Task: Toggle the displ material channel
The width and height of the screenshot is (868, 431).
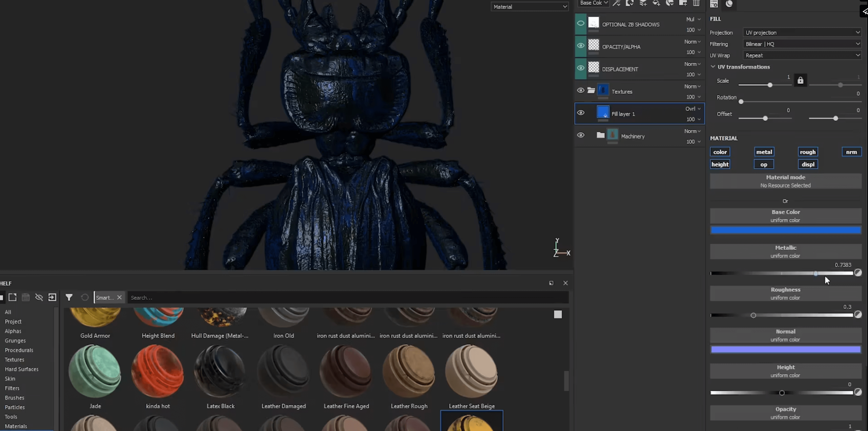Action: tap(808, 164)
